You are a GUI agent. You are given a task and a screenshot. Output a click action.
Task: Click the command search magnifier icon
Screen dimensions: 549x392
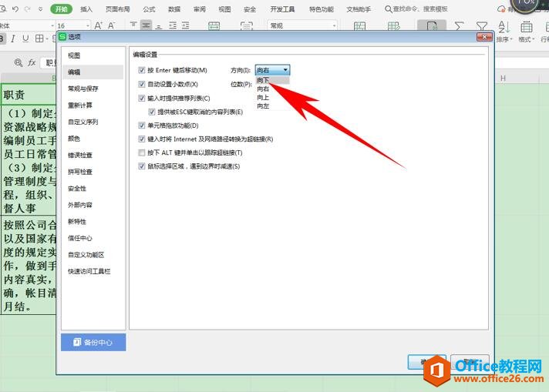point(389,9)
